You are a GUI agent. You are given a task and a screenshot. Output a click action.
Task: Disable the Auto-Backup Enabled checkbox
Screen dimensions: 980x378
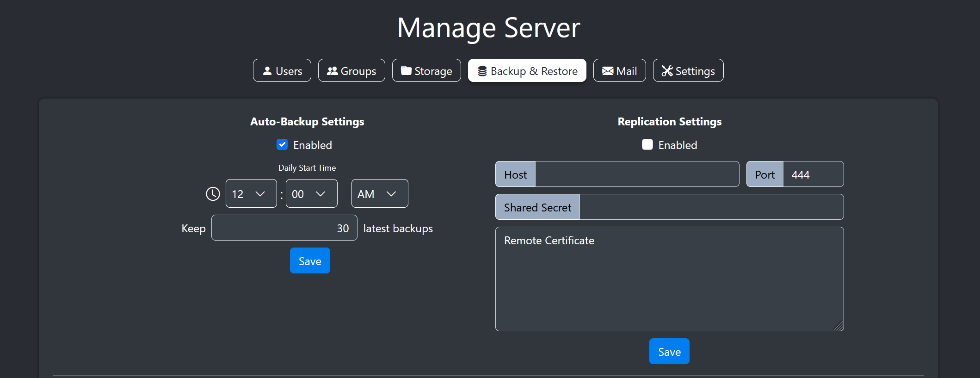click(282, 144)
